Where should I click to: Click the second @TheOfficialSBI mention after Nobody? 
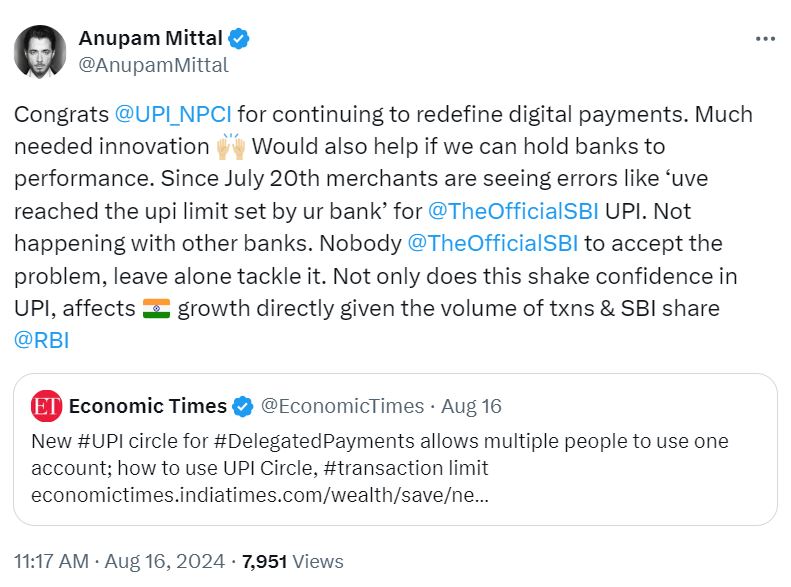point(494,243)
